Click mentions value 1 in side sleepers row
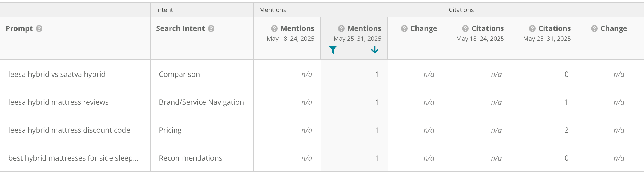644x191 pixels. (377, 158)
